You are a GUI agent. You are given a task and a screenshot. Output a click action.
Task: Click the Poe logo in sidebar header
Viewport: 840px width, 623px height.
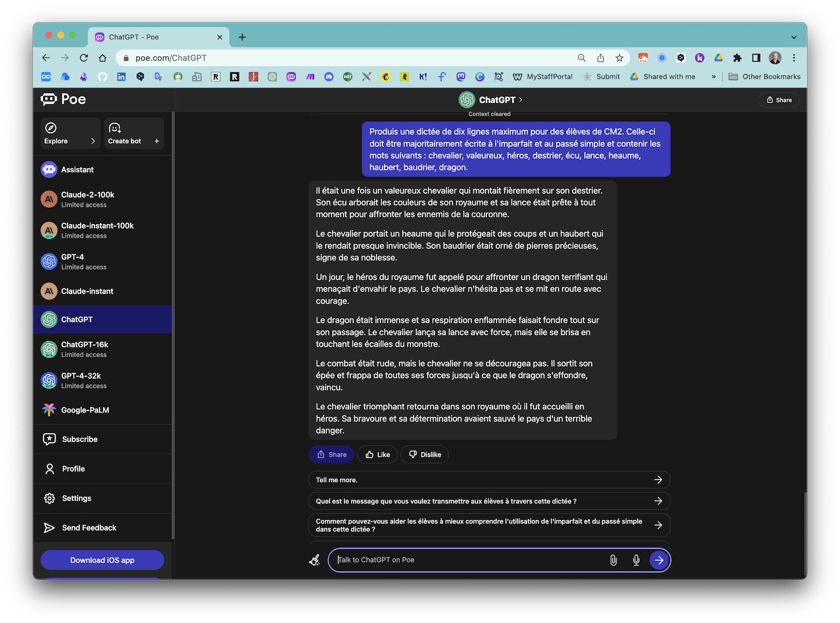[63, 99]
